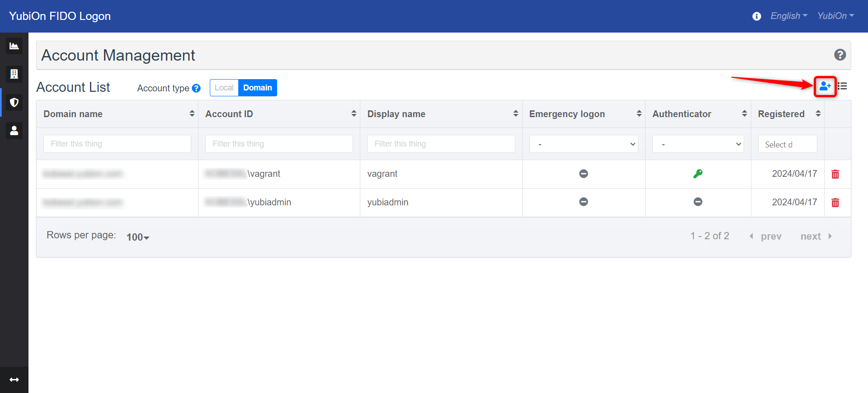
Task: Focus the Display name filter field
Action: pyautogui.click(x=441, y=144)
